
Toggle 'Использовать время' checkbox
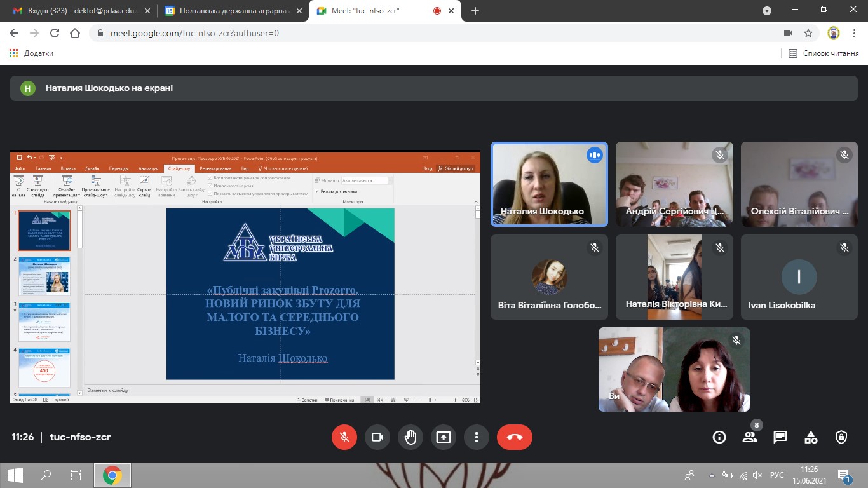(210, 186)
